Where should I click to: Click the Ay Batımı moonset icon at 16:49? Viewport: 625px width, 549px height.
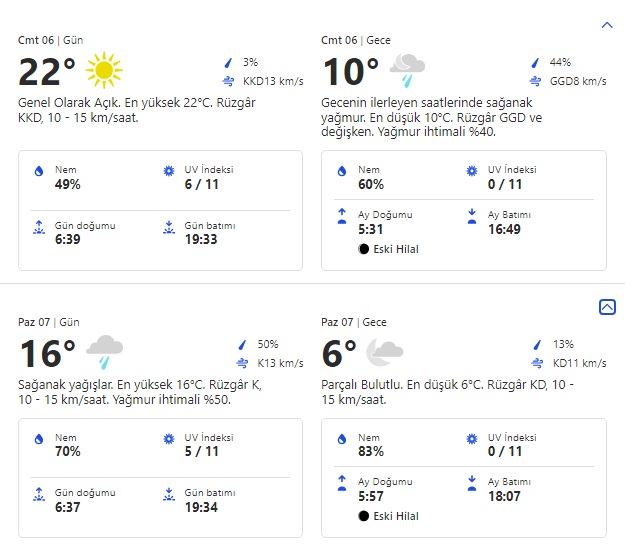tap(471, 214)
